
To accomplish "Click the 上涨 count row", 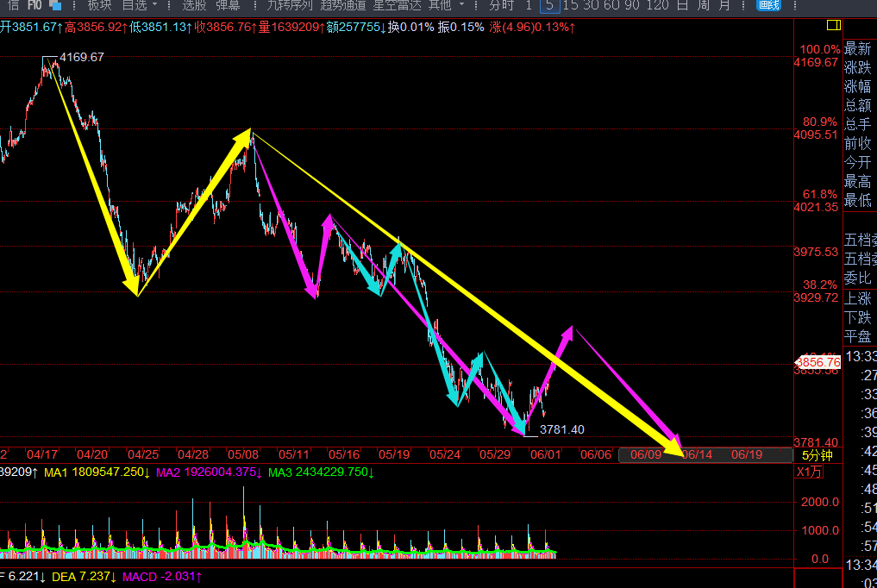I will [x=858, y=298].
